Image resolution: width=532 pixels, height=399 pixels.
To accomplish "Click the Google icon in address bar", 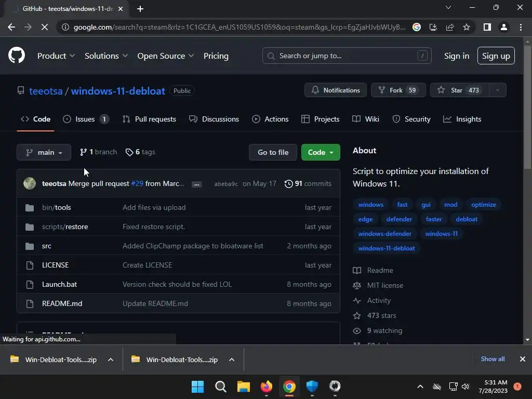I will click(416, 27).
